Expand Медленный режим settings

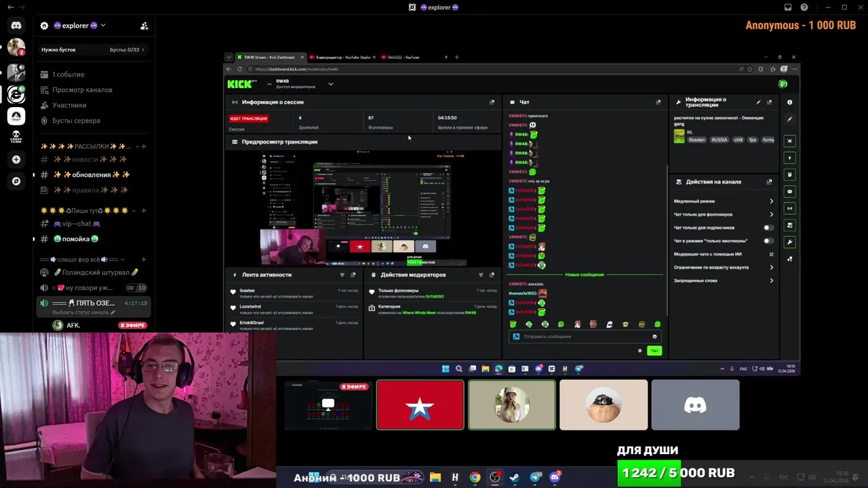coord(771,201)
